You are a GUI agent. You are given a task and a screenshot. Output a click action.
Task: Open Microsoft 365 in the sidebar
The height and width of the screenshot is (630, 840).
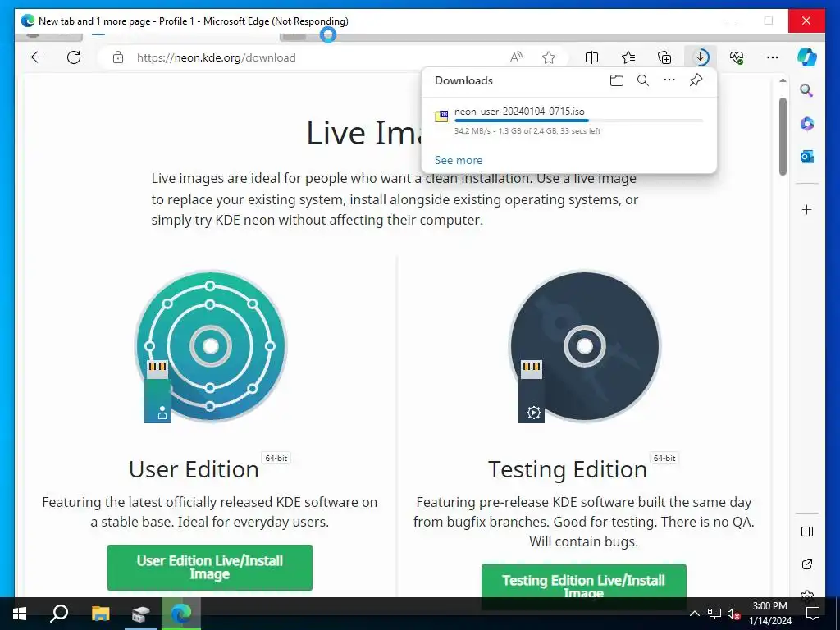(x=807, y=124)
